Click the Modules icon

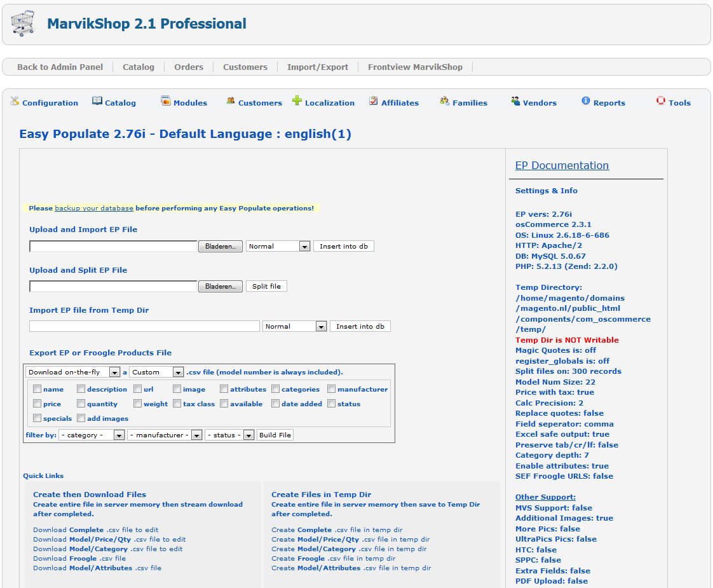pos(165,101)
